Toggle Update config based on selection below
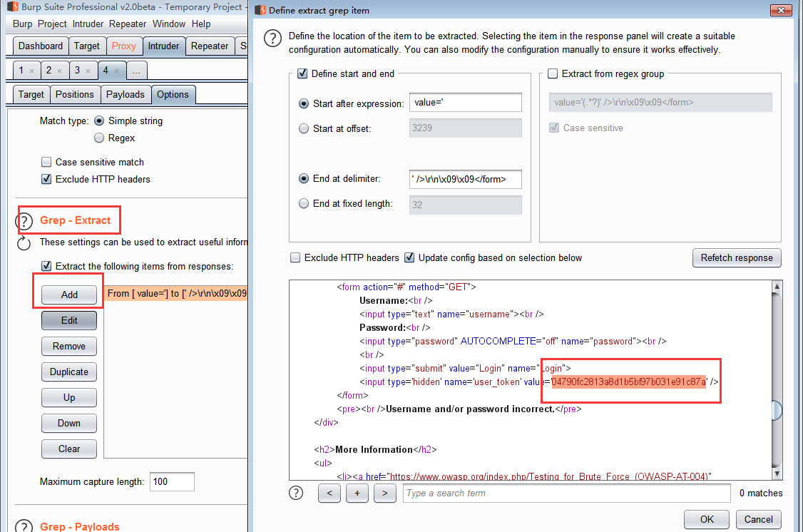The height and width of the screenshot is (532, 803). click(409, 257)
